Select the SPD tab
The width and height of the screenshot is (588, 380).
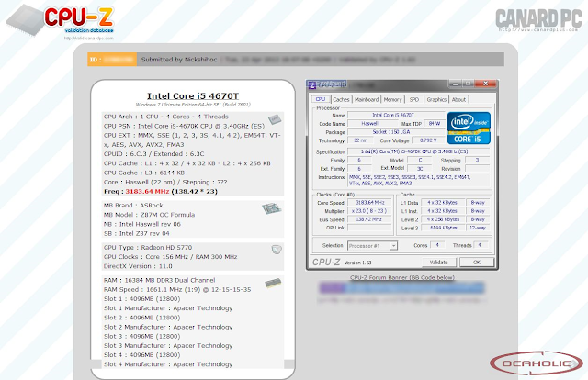point(414,100)
